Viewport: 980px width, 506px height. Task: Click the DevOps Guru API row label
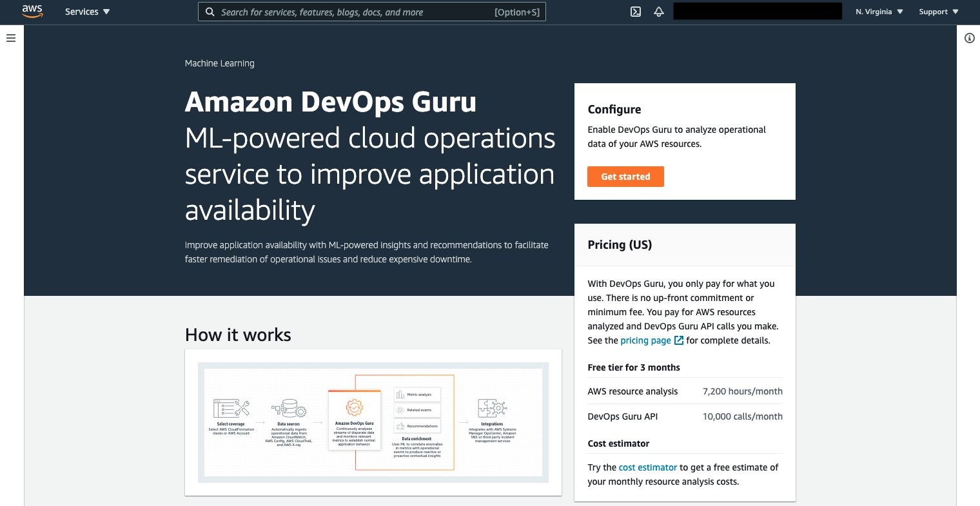623,416
